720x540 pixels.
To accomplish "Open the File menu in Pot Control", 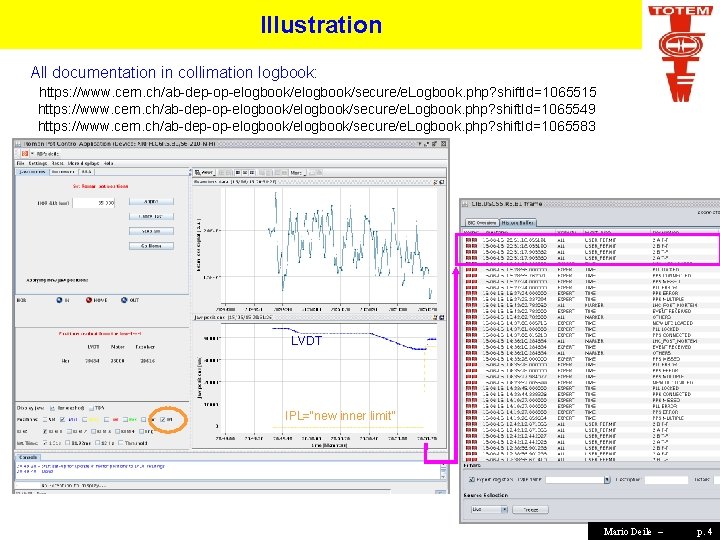I will pos(21,163).
